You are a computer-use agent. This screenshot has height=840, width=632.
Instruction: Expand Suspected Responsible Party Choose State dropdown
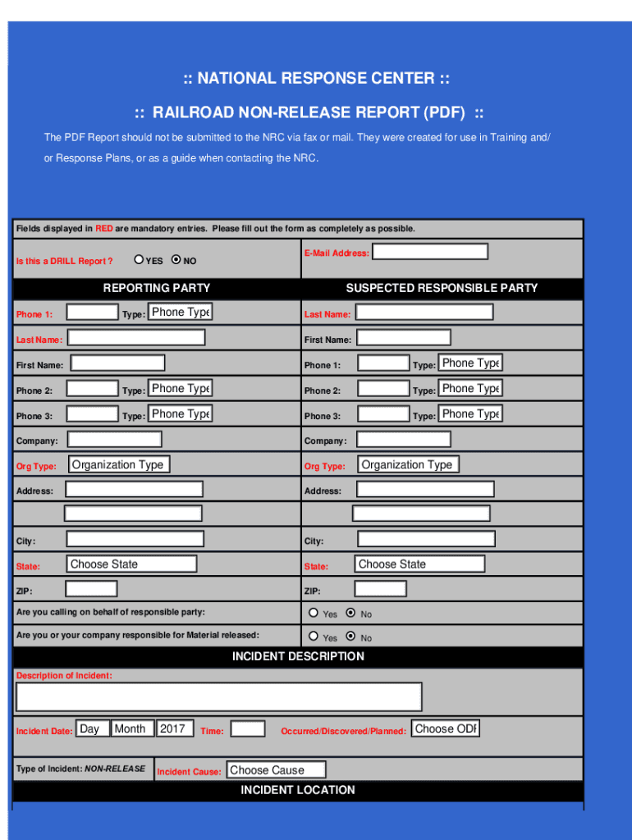[x=419, y=564]
